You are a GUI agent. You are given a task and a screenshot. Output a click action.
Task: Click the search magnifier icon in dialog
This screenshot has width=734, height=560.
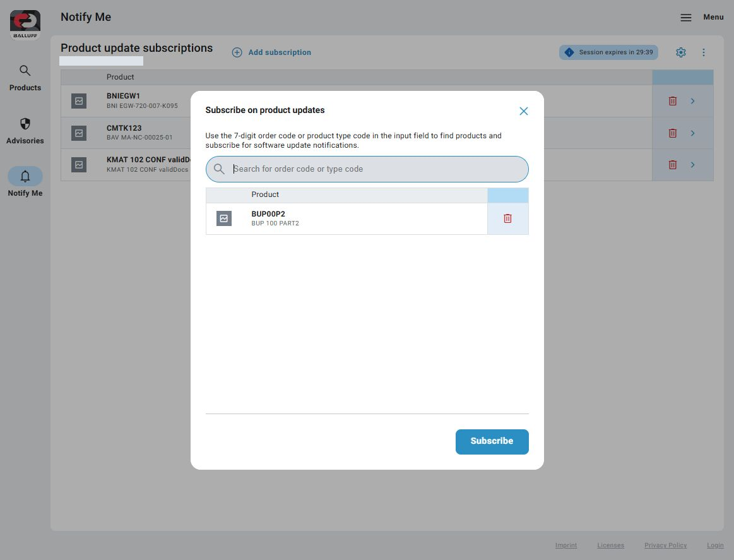219,169
